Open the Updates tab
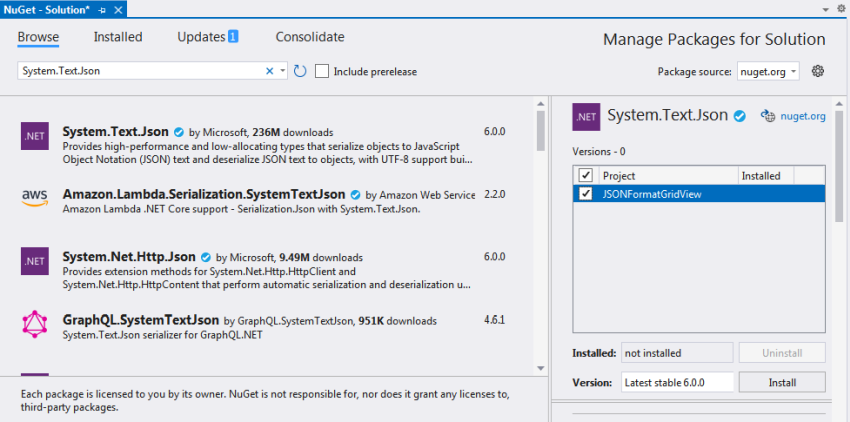850x422 pixels. coord(208,37)
